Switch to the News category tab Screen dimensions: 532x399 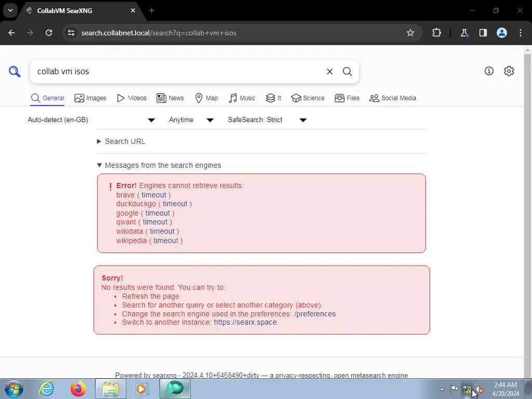[x=170, y=98]
